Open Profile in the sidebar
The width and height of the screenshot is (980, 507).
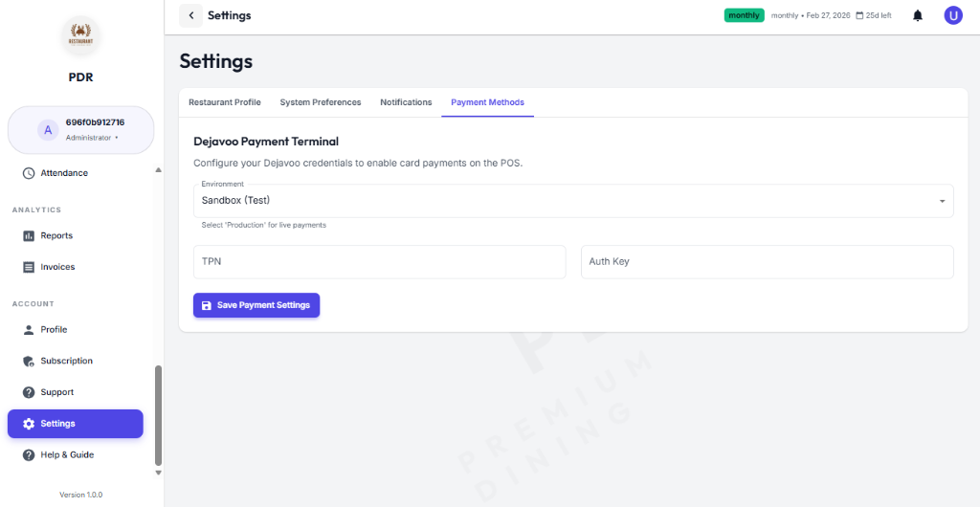[x=76, y=330]
